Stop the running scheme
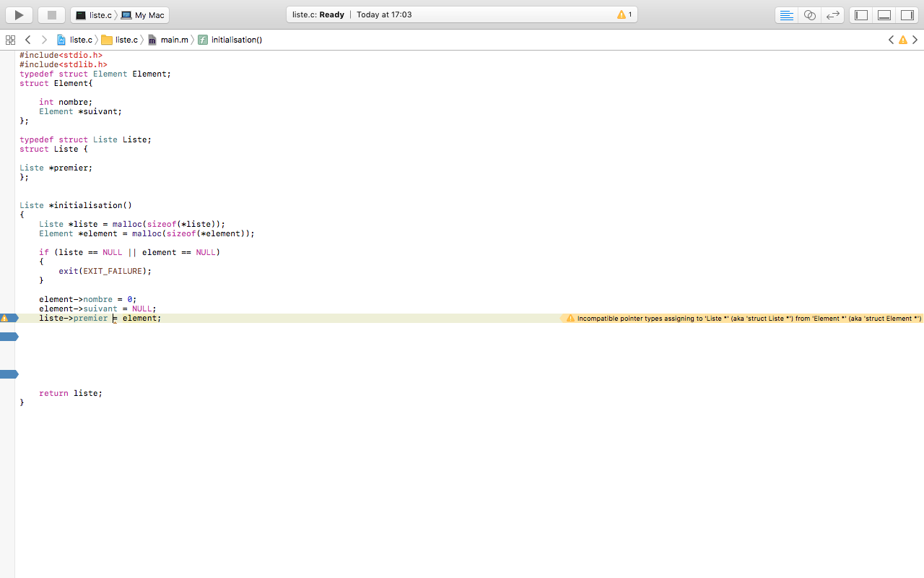The width and height of the screenshot is (924, 578). [x=52, y=14]
